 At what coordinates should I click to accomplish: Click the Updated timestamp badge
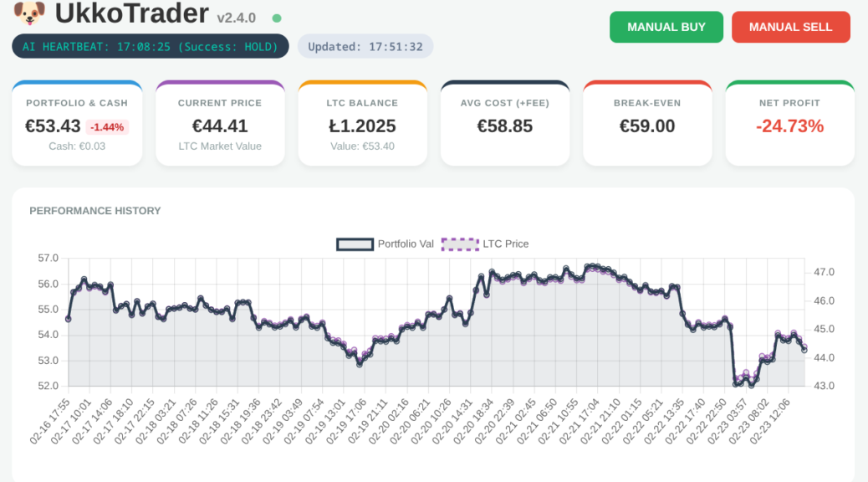[365, 46]
